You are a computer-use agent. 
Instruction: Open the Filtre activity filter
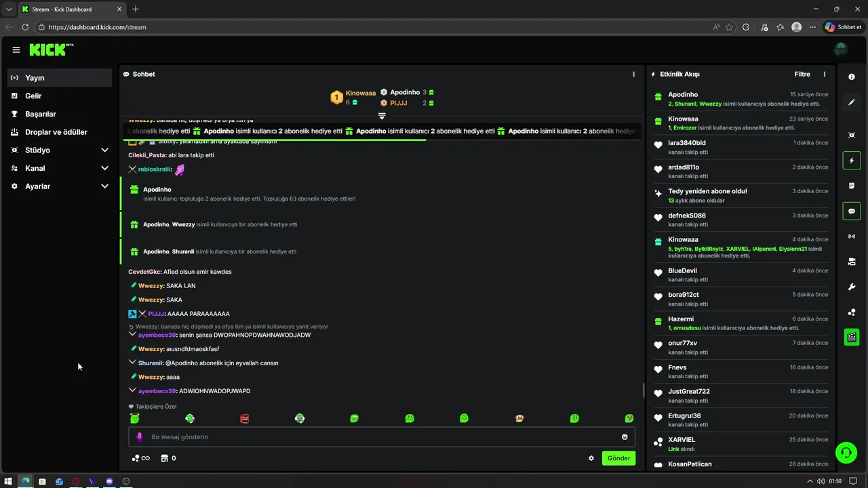pos(802,74)
